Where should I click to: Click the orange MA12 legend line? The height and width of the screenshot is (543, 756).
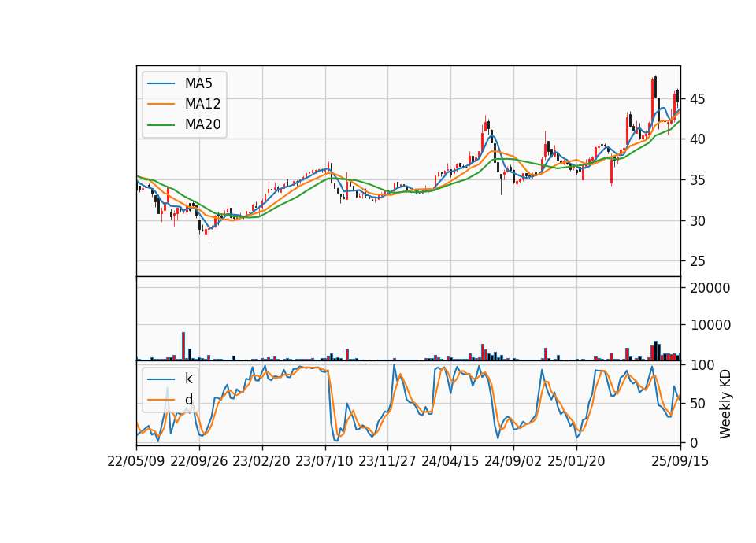click(161, 104)
